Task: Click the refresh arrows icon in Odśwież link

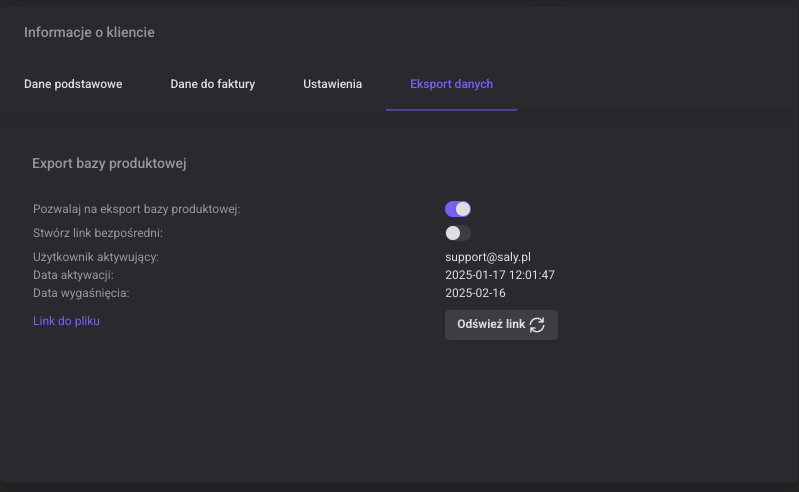Action: pos(537,325)
